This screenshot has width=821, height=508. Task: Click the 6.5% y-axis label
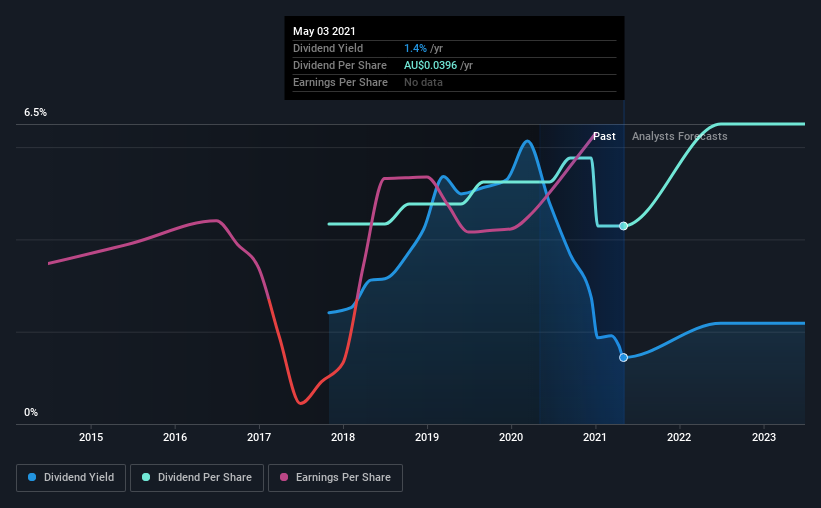pos(36,113)
